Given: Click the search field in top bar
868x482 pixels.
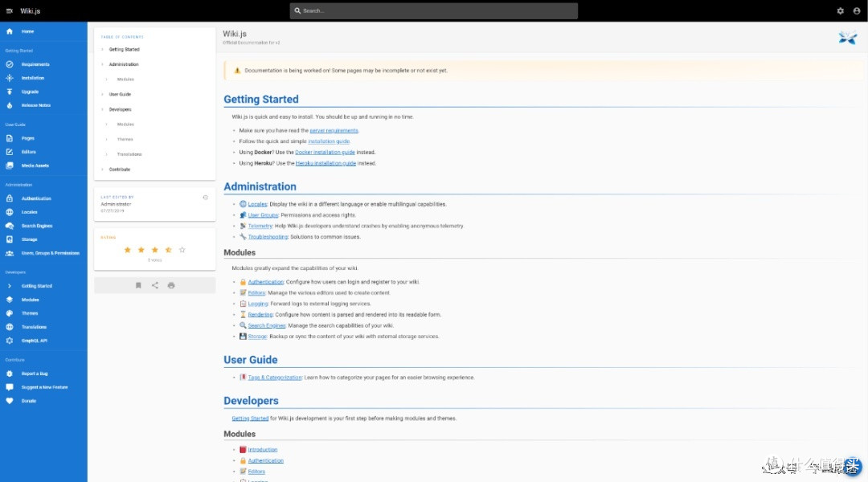Looking at the screenshot, I should pyautogui.click(x=433, y=10).
